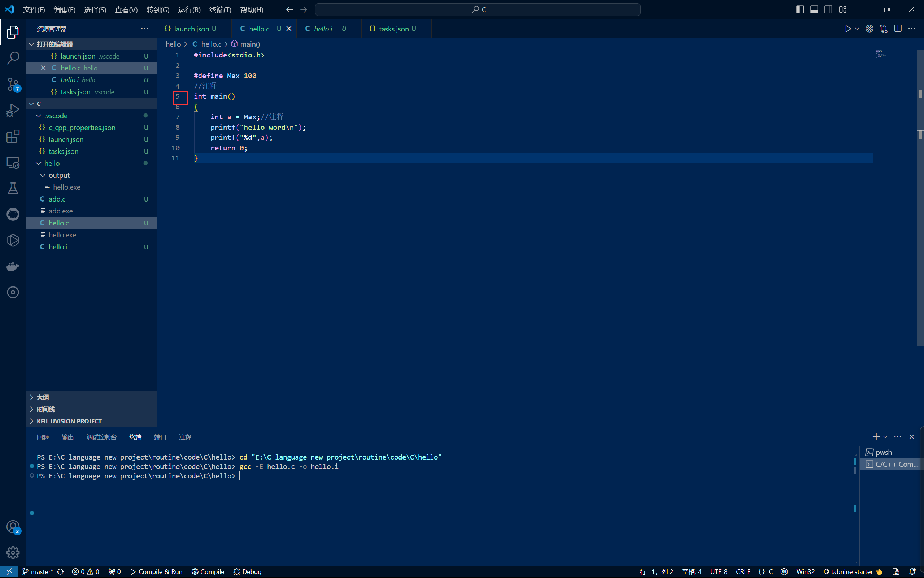This screenshot has width=924, height=578.
Task: Toggle secondary side bar layout icon
Action: point(828,9)
